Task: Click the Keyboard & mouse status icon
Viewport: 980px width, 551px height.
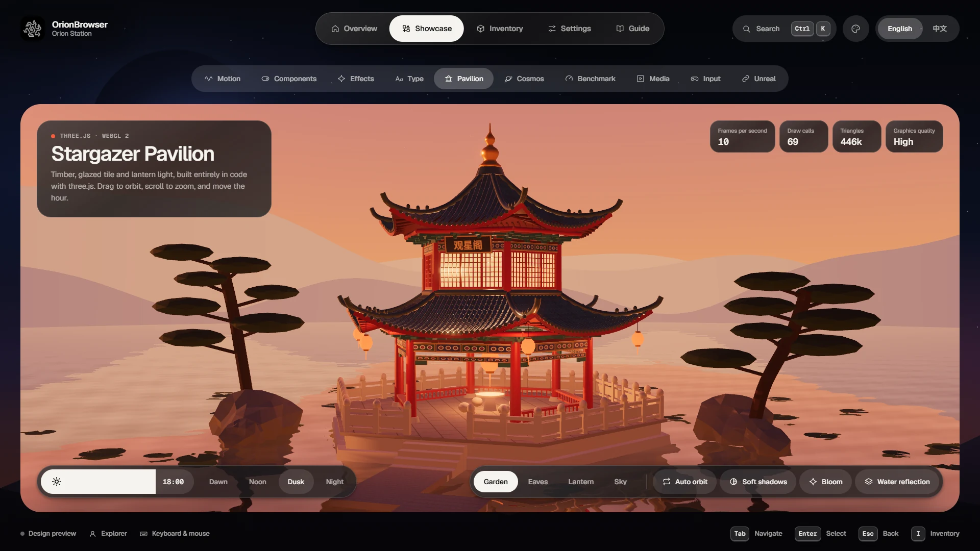Action: click(144, 534)
